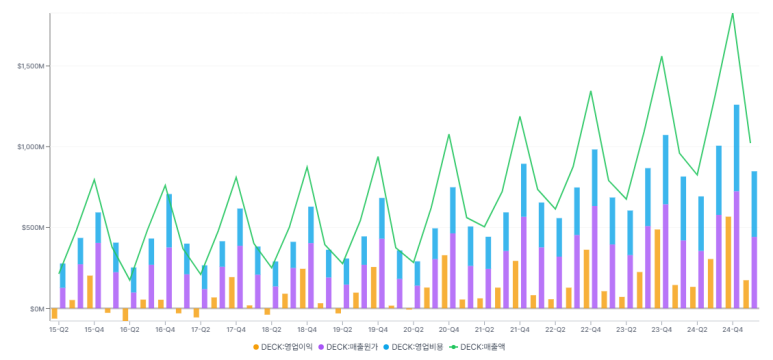Click the 16-Q2 x-axis label

coord(130,329)
